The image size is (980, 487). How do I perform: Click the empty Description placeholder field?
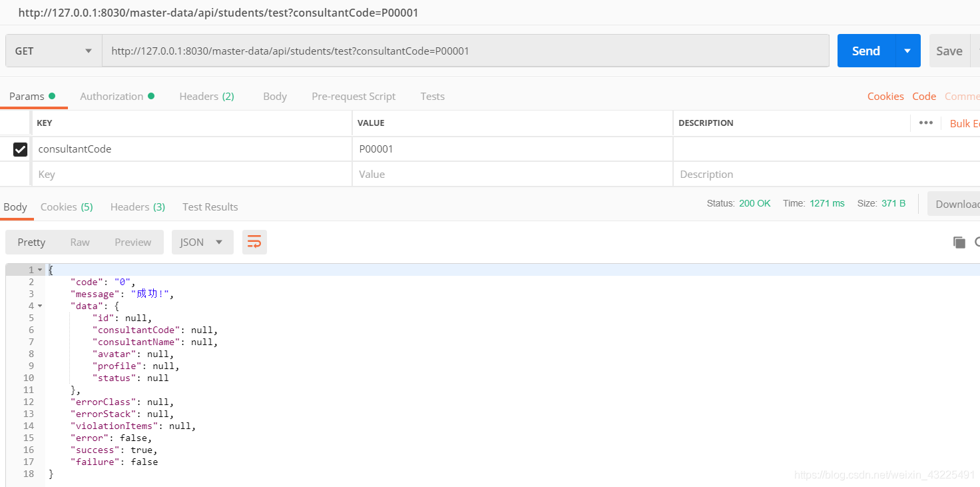[x=826, y=175]
